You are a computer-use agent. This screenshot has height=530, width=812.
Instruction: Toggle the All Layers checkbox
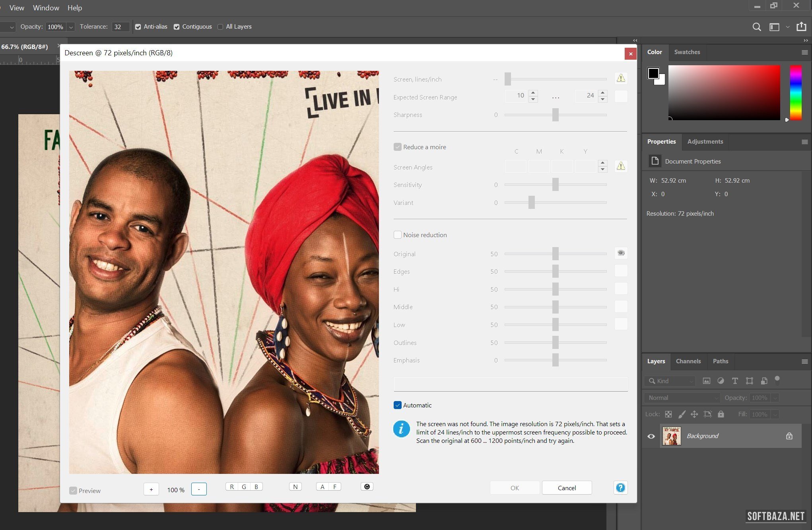point(220,27)
